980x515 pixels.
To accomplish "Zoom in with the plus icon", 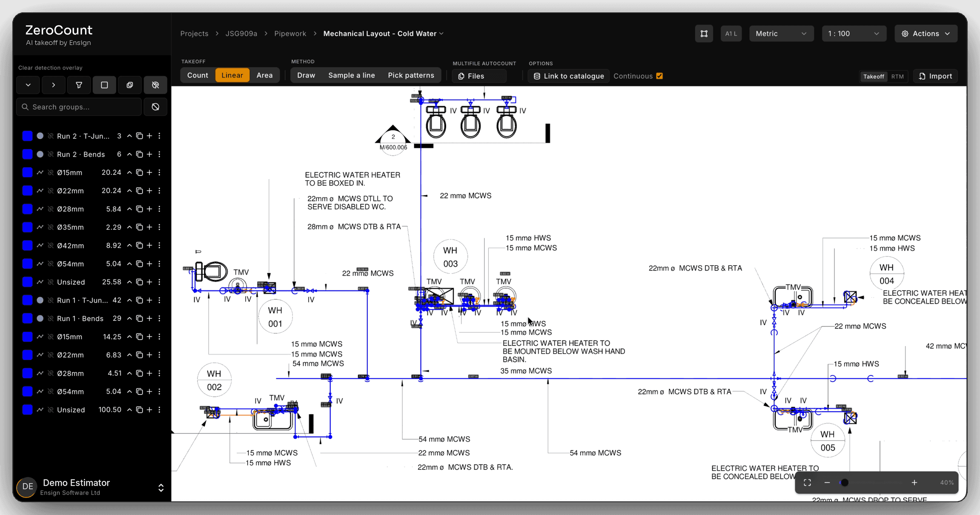I will pos(914,483).
